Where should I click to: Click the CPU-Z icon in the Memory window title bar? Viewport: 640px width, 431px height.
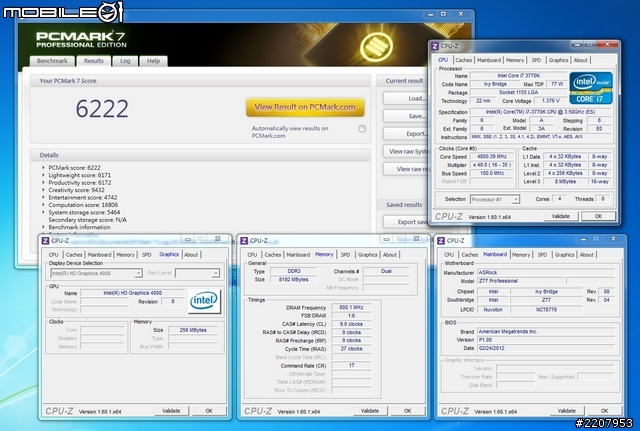[244, 240]
